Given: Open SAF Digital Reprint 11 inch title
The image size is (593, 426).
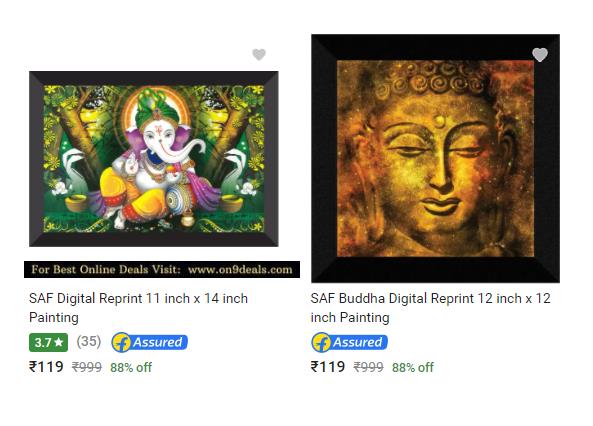Looking at the screenshot, I should click(138, 308).
